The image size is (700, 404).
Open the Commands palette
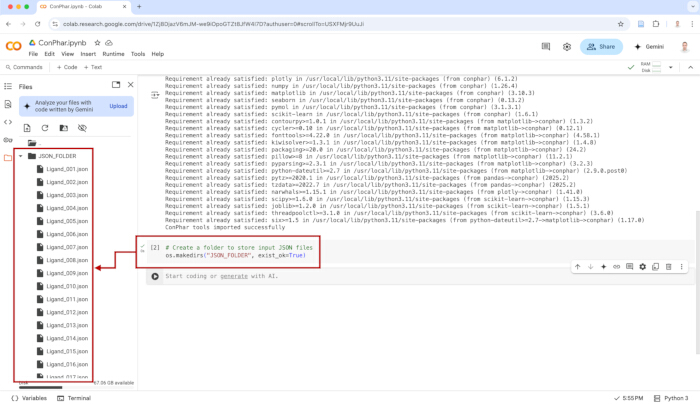click(25, 67)
